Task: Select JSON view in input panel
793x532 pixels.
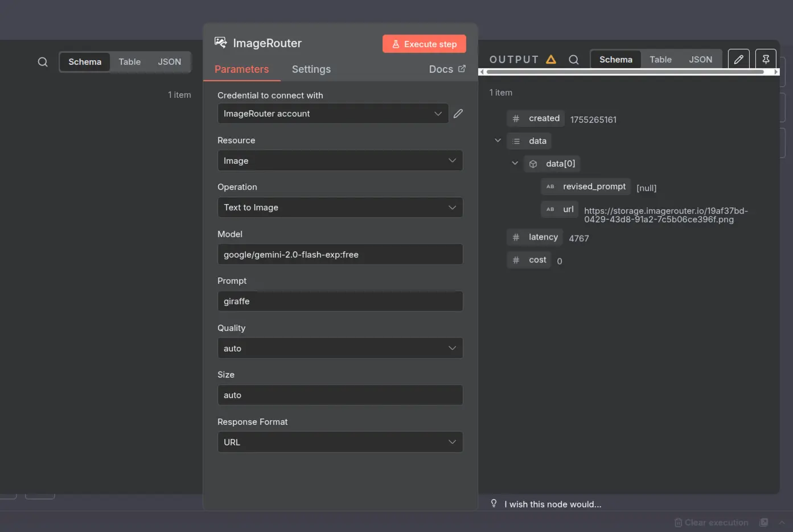Action: coord(170,62)
